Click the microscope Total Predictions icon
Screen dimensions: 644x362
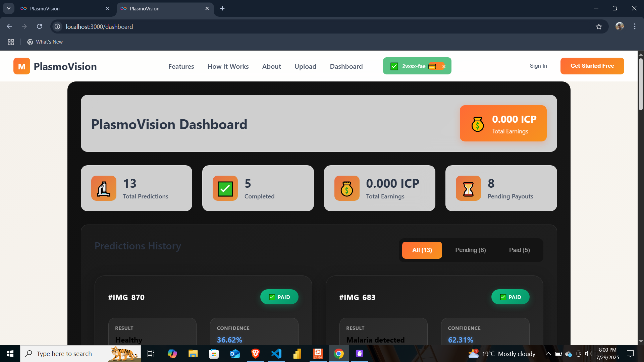104,188
